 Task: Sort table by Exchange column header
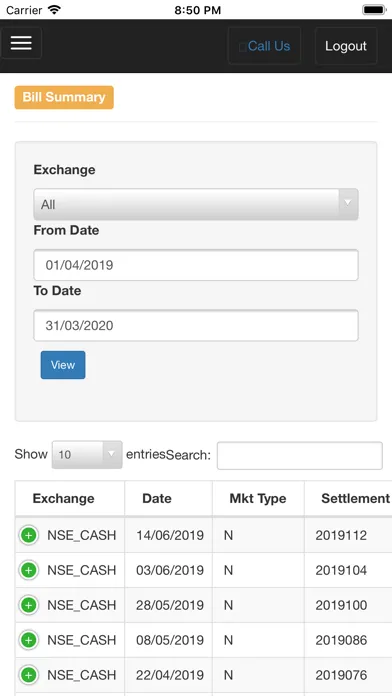pos(70,498)
